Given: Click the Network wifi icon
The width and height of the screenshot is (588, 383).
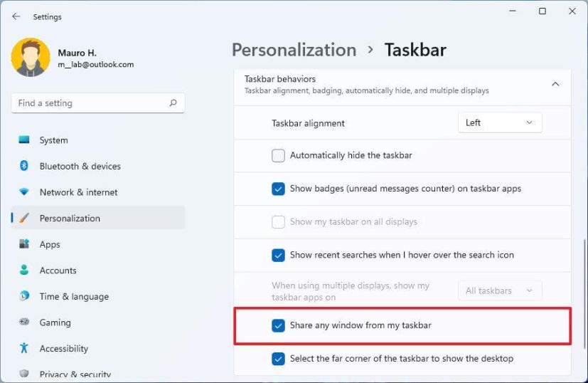Looking at the screenshot, I should click(x=24, y=192).
